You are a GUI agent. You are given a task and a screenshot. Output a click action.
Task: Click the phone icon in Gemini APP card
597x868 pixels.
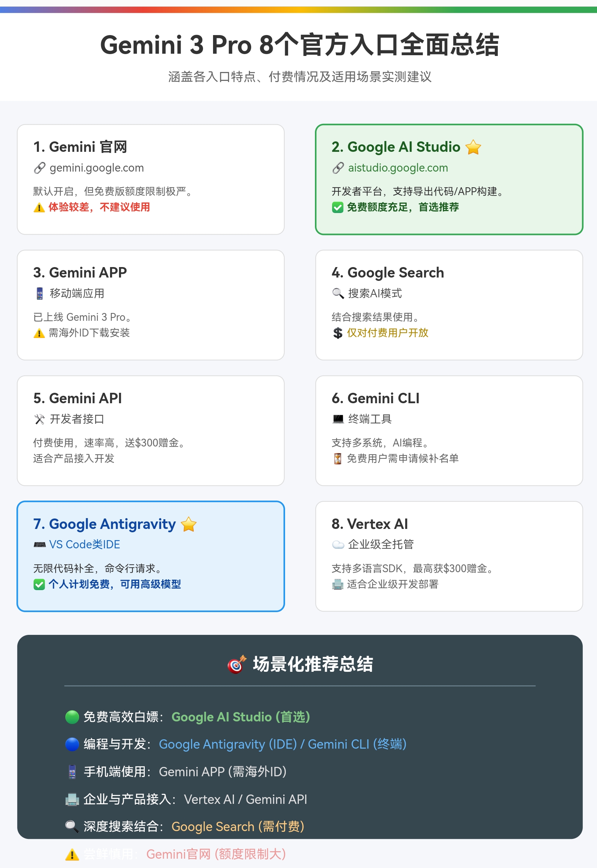coord(40,294)
